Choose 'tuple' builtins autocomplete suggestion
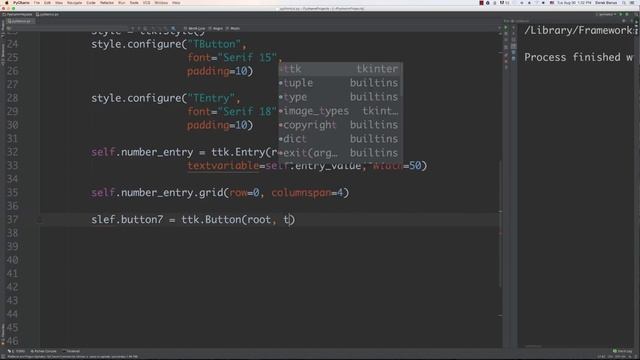Viewport: 640px width, 360px height. (x=340, y=83)
